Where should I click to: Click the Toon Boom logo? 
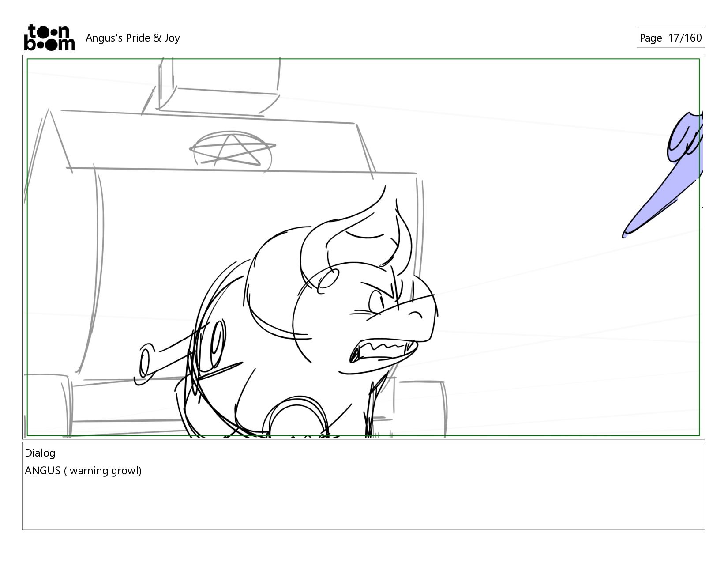point(49,38)
